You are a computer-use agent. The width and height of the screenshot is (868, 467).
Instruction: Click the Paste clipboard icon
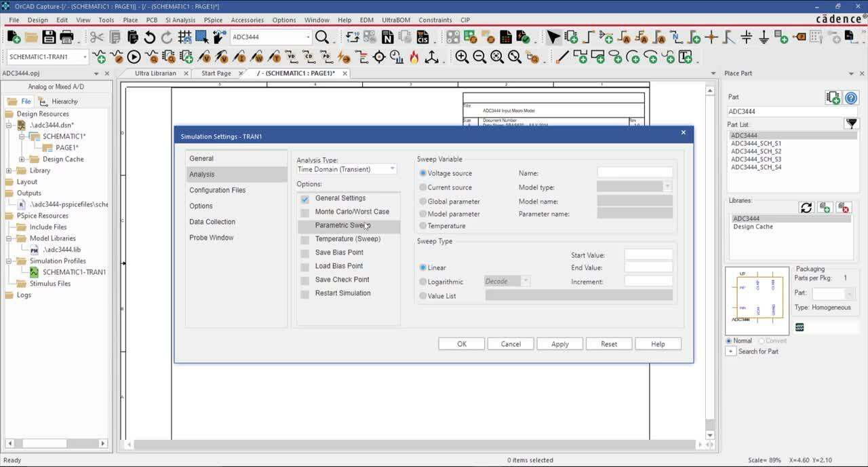132,37
